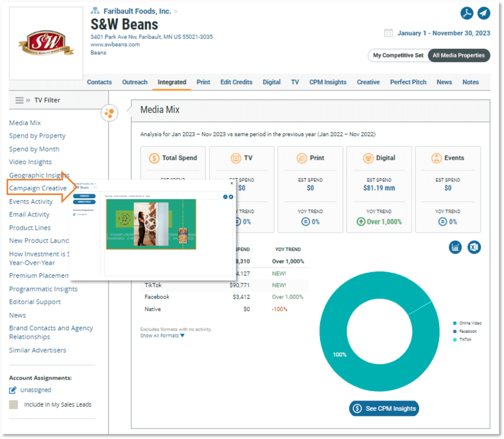The height and width of the screenshot is (439, 504).
Task: Click the S&W Beans logo image
Action: pyautogui.click(x=46, y=43)
